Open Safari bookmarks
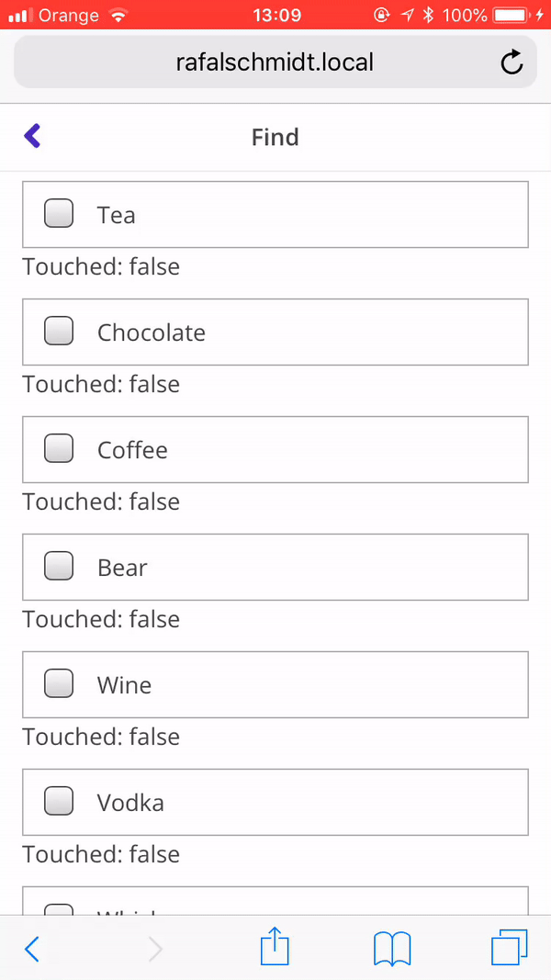 coord(392,947)
